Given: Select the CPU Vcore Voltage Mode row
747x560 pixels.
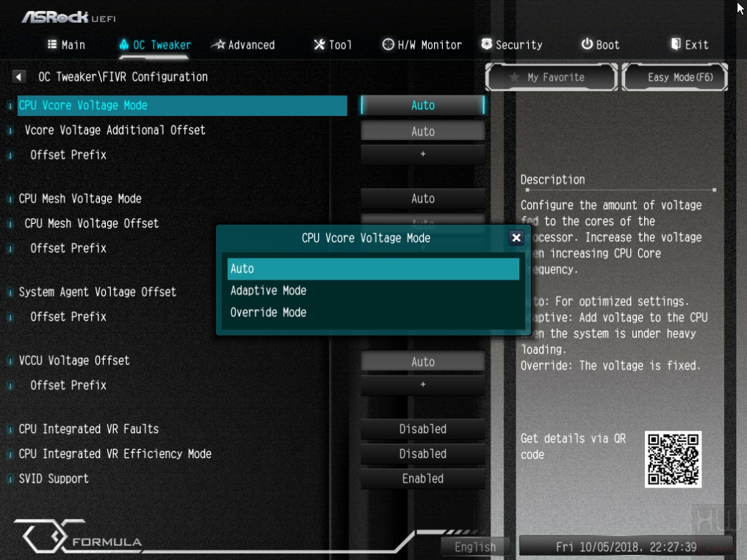Looking at the screenshot, I should 182,105.
